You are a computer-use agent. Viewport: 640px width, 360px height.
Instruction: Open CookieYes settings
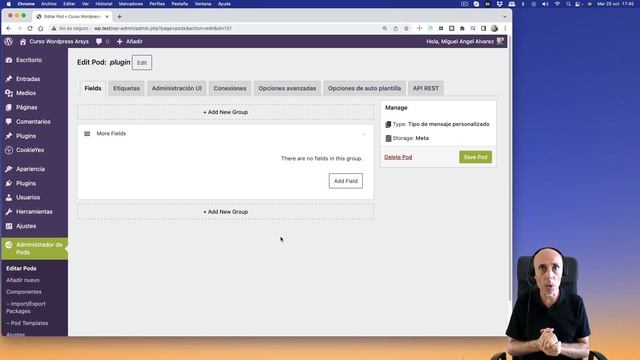[30, 150]
